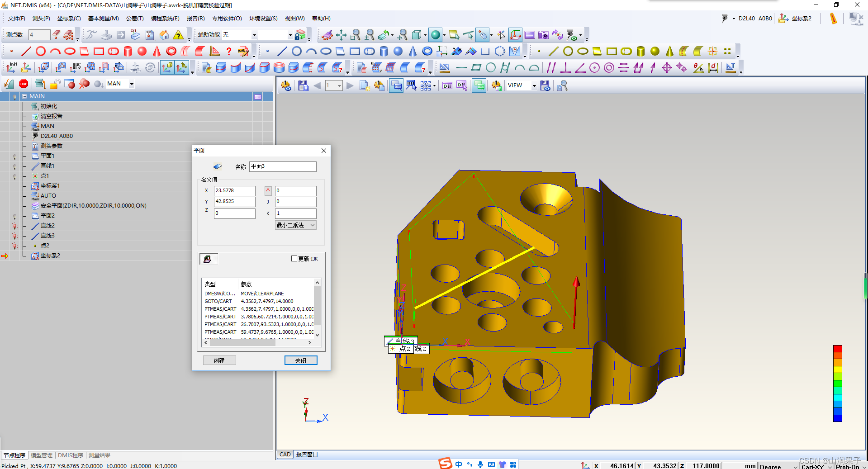Screen dimensions: 868x469
Task: Open the 公差(T) menu
Action: [135, 19]
